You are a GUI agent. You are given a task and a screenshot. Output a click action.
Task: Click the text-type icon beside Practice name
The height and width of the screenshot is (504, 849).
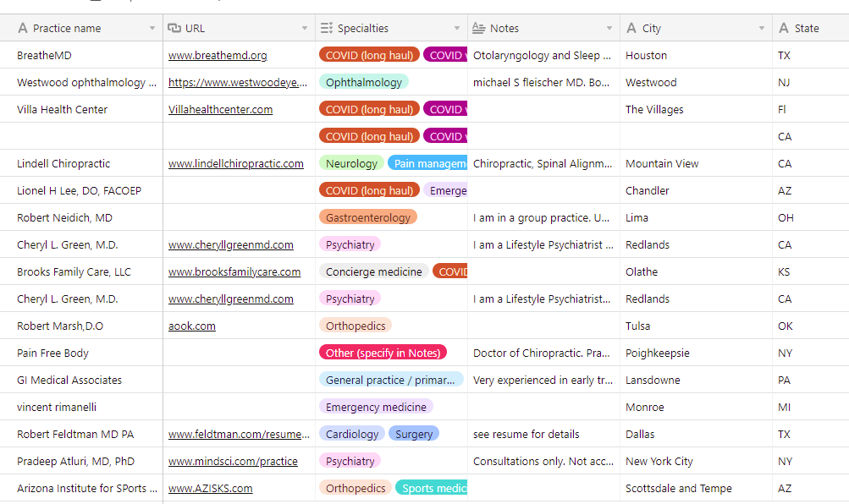coord(22,28)
